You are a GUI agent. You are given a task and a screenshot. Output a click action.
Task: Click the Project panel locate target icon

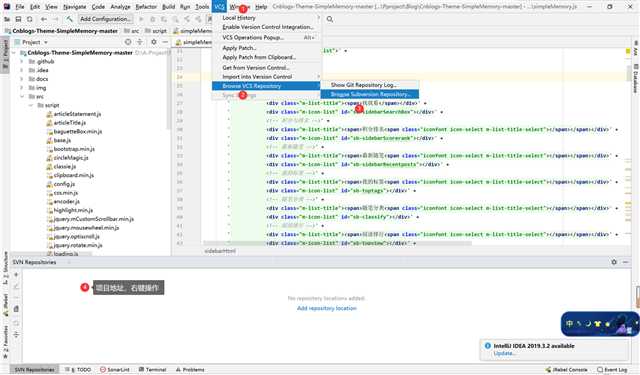128,42
